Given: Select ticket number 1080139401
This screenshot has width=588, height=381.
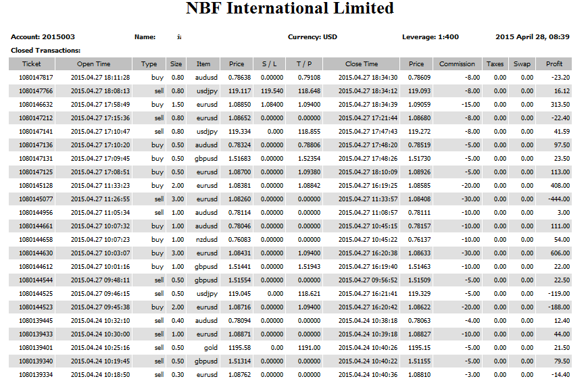Looking at the screenshot, I should [x=36, y=347].
